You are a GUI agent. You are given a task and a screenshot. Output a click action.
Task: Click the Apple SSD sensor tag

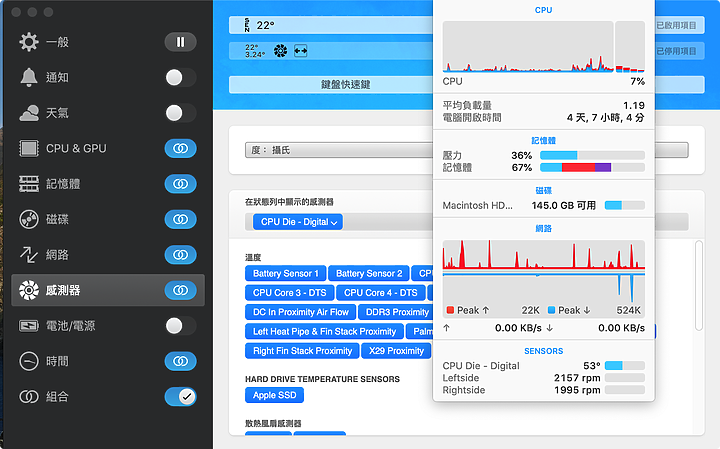pos(275,395)
